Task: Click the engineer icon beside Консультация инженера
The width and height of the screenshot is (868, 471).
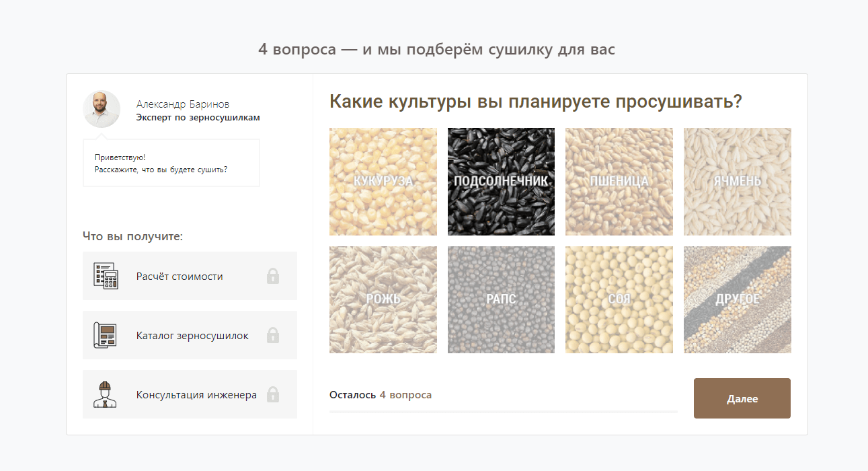Action: (x=105, y=394)
